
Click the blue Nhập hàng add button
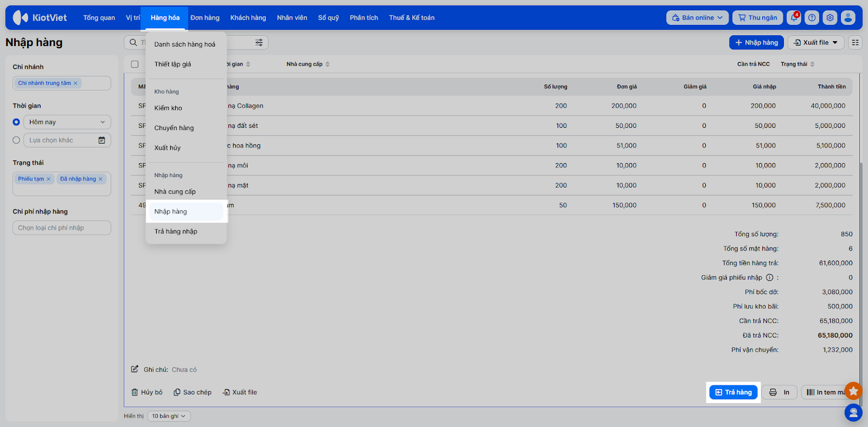pos(756,42)
